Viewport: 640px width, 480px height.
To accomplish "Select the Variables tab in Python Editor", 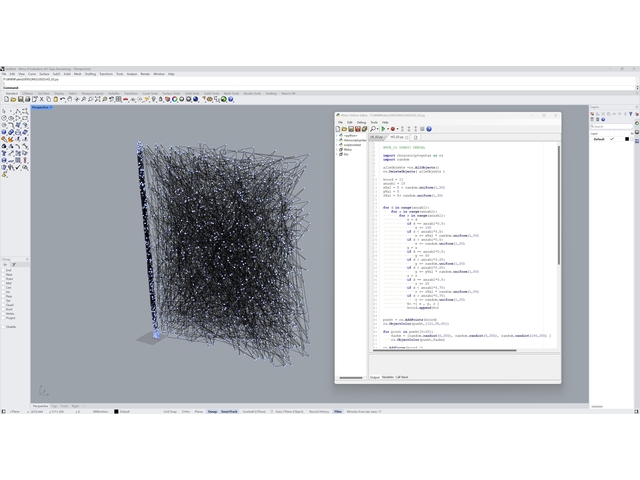I will pyautogui.click(x=387, y=377).
